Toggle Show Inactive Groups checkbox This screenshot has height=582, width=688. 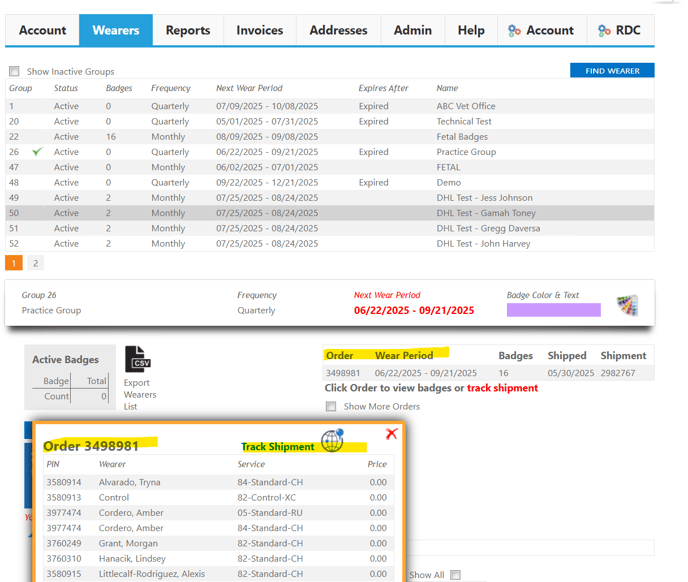[x=14, y=71]
